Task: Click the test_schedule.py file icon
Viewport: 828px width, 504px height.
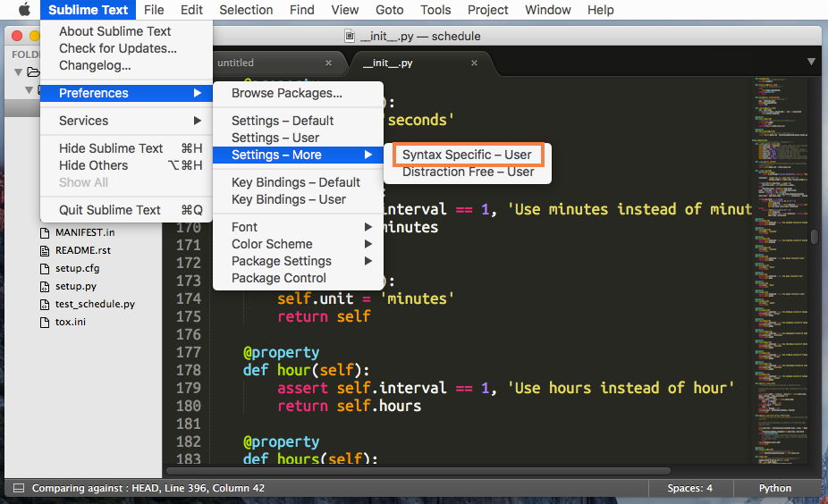Action: (45, 305)
